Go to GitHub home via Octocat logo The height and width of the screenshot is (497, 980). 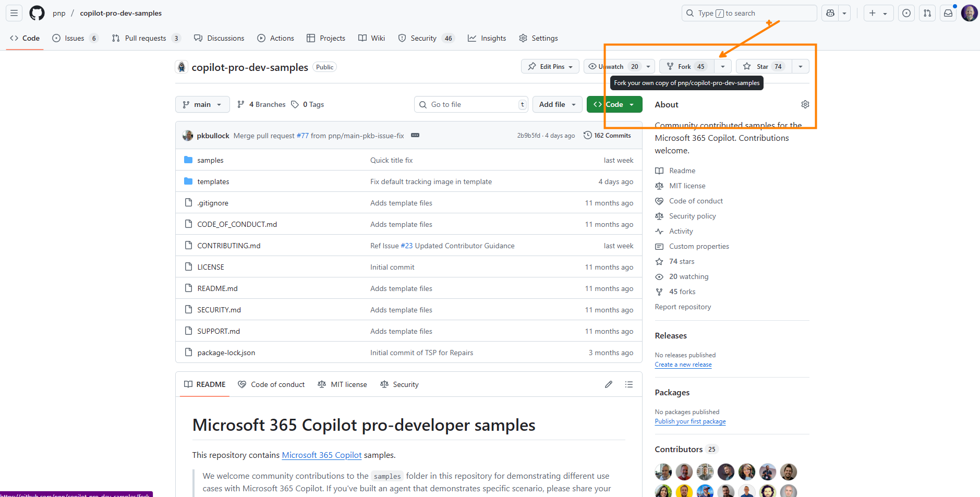pyautogui.click(x=37, y=13)
